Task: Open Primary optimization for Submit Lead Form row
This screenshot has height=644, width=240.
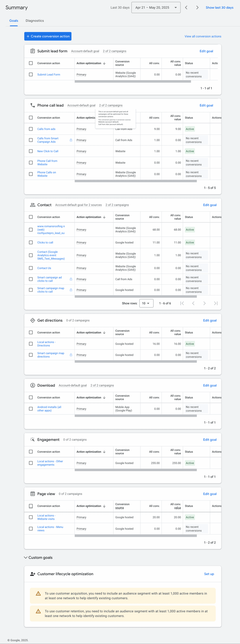Action: [81, 75]
